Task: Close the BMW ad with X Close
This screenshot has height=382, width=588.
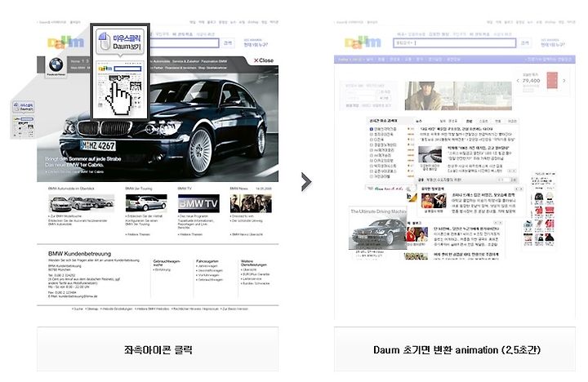Action: click(x=264, y=60)
